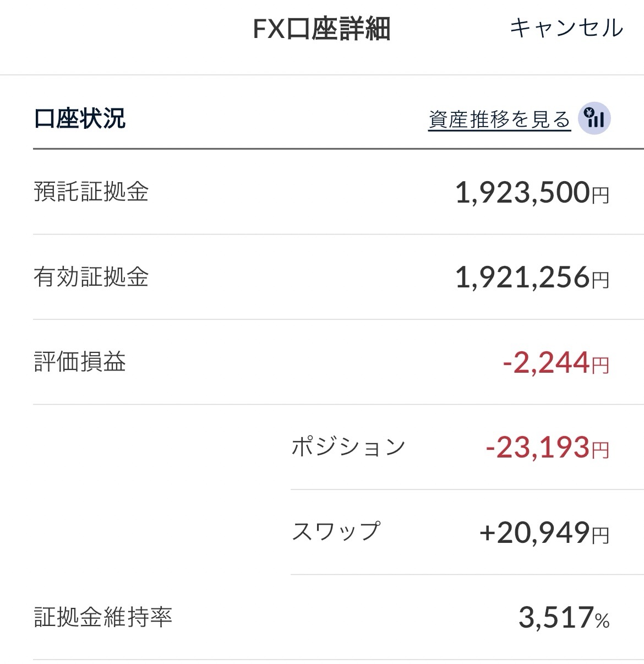Tap the % symbol after 3,517
This screenshot has height=664, width=644.
tap(602, 621)
